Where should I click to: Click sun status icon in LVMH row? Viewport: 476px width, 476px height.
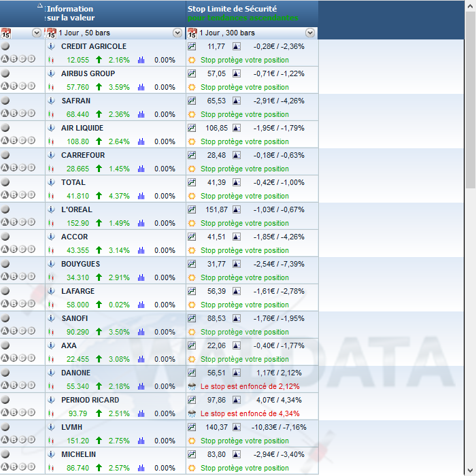[x=192, y=441]
